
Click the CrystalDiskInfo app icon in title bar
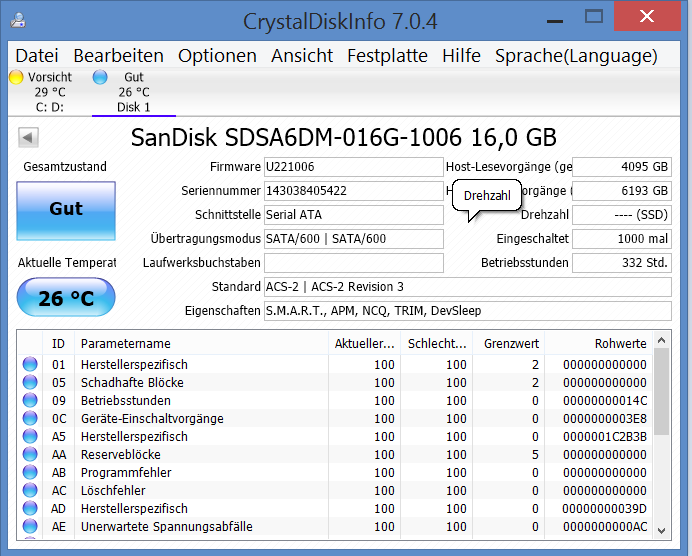[x=18, y=20]
